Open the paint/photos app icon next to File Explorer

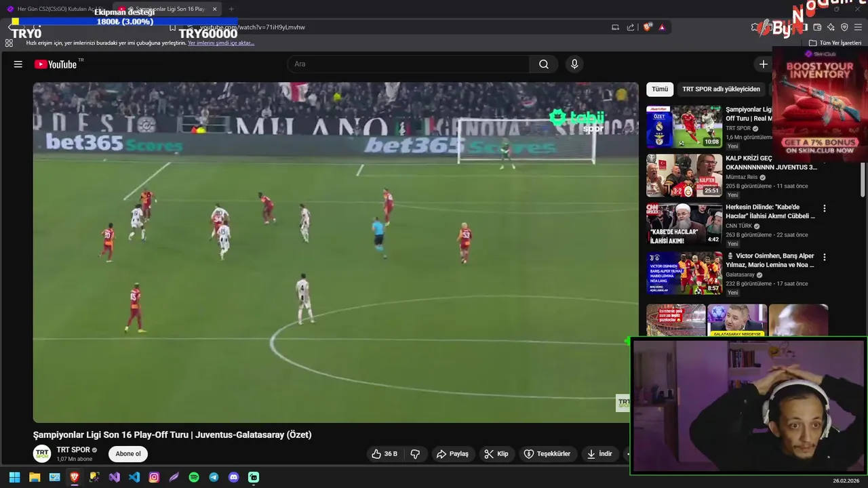coord(54,477)
